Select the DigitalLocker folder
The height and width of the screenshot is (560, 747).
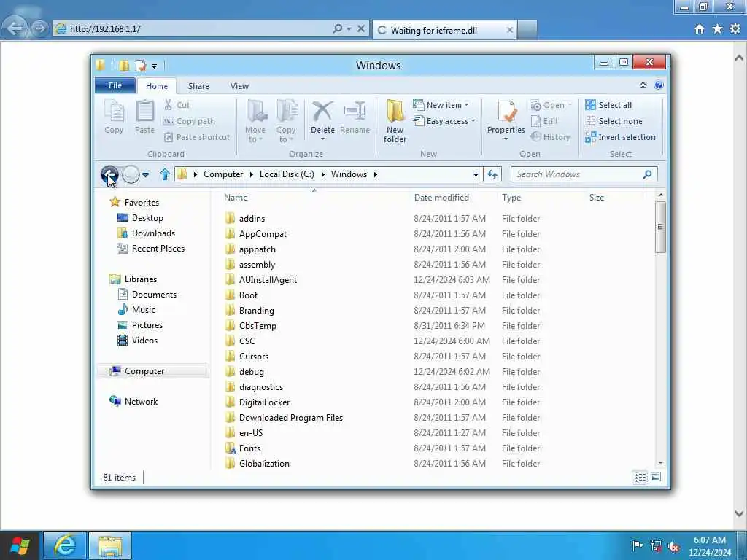264,402
